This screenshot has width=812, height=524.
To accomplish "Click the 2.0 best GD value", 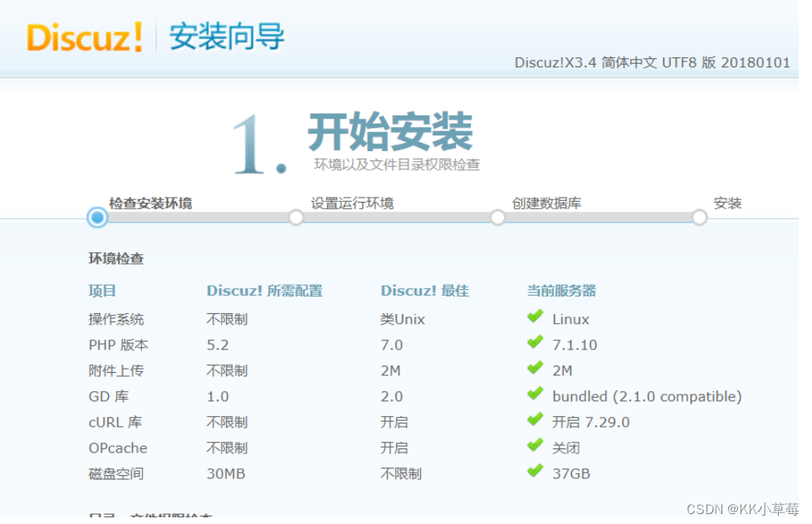I will (392, 397).
